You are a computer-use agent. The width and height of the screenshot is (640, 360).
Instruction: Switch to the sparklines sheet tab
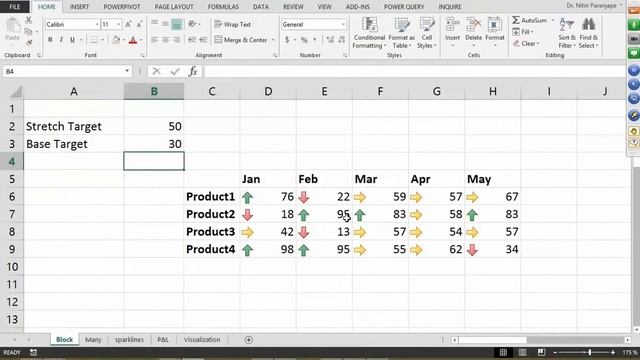click(129, 340)
